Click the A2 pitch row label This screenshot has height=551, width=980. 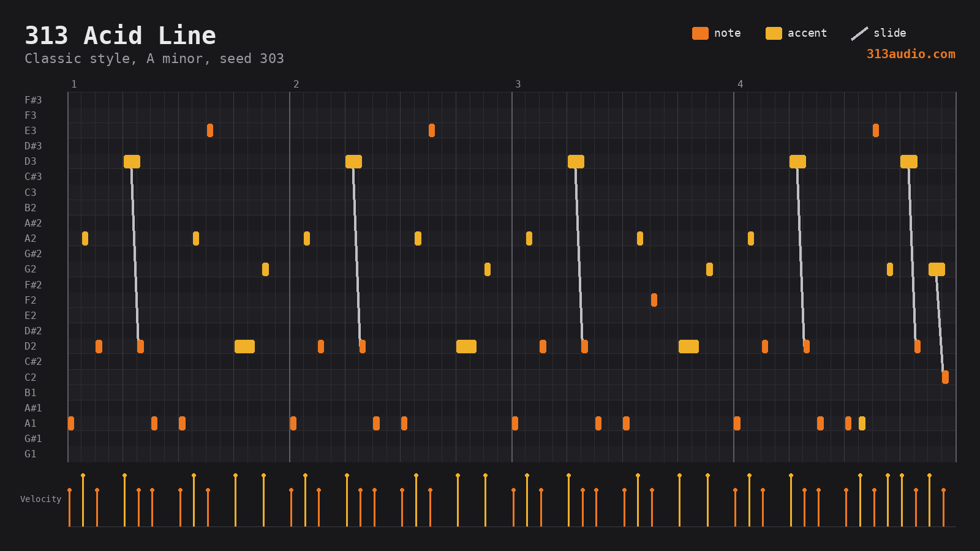(31, 238)
